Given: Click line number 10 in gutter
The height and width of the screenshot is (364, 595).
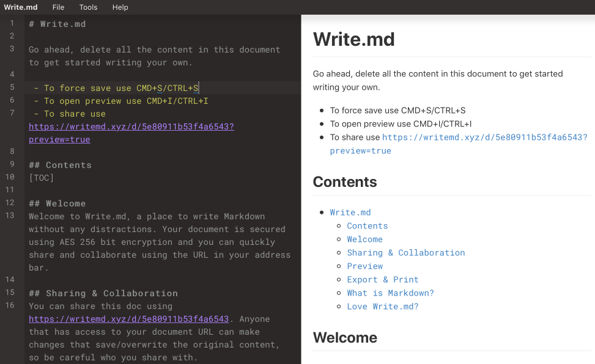Looking at the screenshot, I should coord(10,177).
